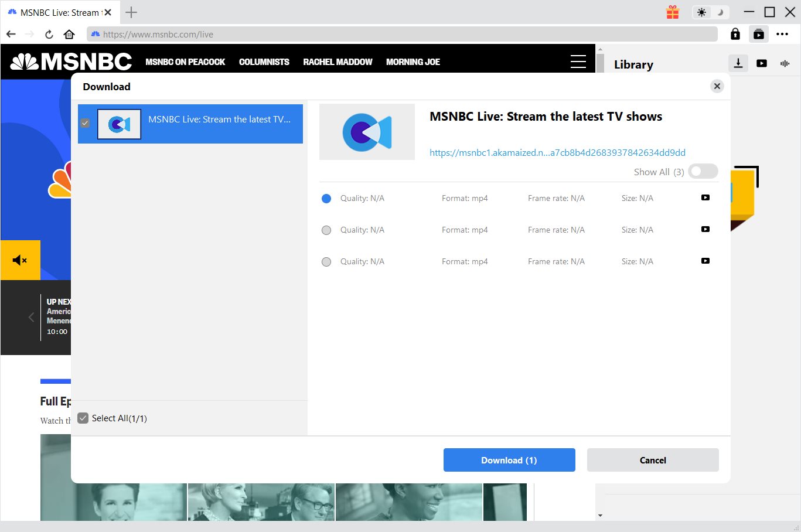Screen dimensions: 801x532
Task: Select the third mp4 quality radio button
Action: pyautogui.click(x=326, y=262)
